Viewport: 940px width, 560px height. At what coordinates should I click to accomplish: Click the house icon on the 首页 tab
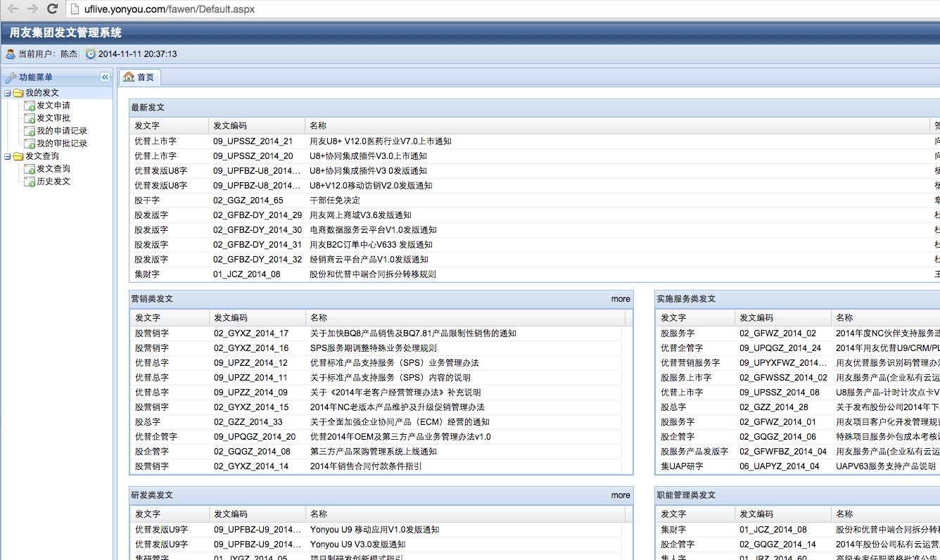[x=129, y=77]
